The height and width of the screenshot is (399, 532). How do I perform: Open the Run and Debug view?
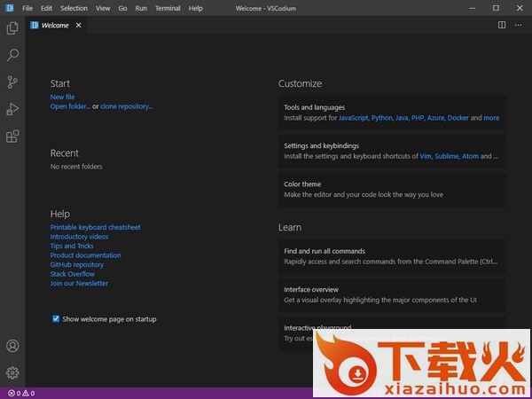[x=12, y=109]
